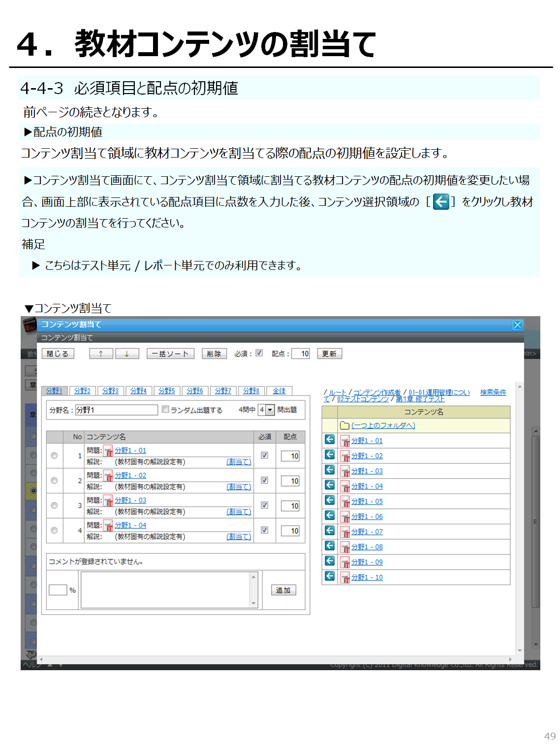This screenshot has height=747, width=560.
Task: Click the assign arrow icon beside 分野1 - 01
Action: (x=330, y=440)
